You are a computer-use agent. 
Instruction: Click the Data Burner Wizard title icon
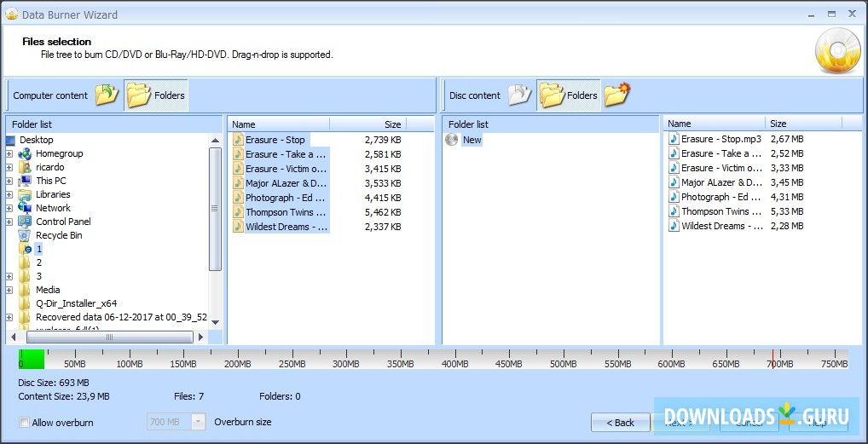point(12,14)
